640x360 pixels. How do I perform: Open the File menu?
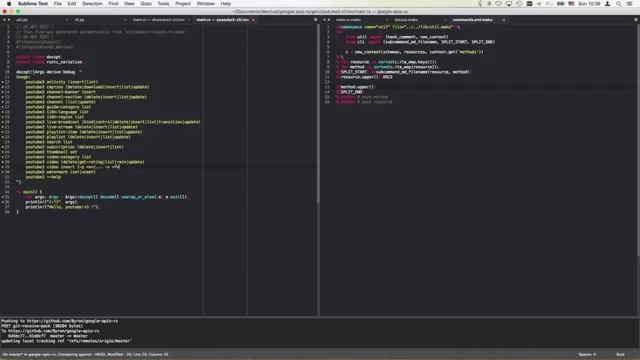click(58, 4)
